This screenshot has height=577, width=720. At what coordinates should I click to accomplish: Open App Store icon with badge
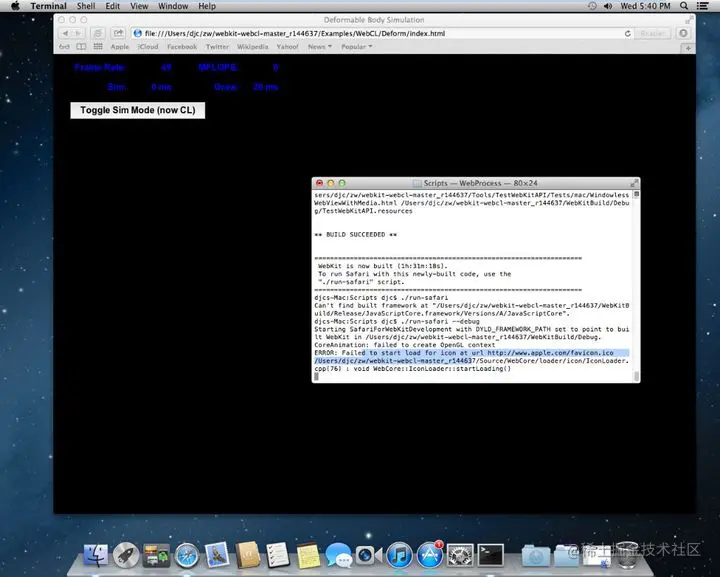429,555
